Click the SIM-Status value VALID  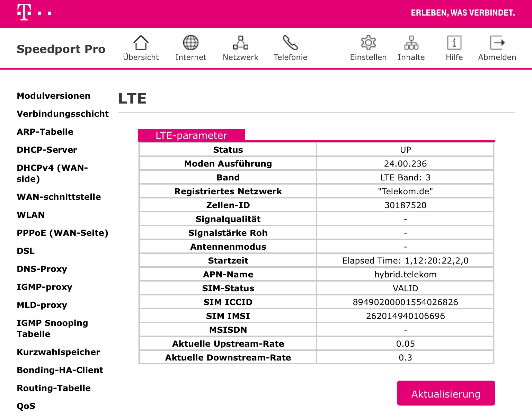click(405, 288)
